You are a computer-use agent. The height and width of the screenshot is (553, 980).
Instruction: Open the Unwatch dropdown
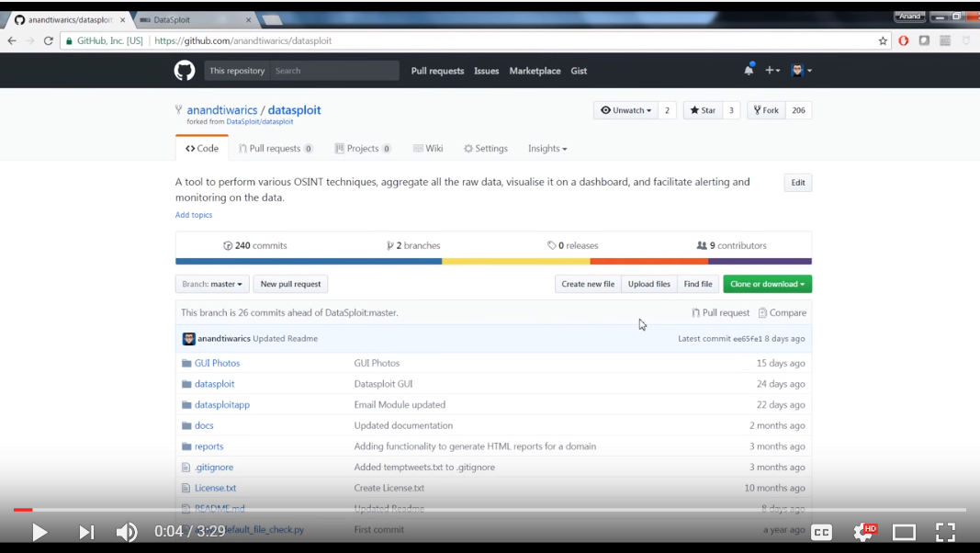click(x=625, y=110)
